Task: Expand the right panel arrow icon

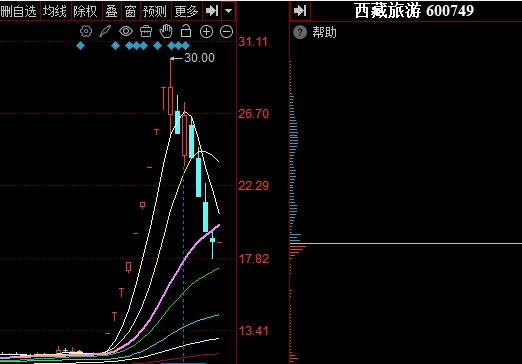Action: tap(300, 11)
